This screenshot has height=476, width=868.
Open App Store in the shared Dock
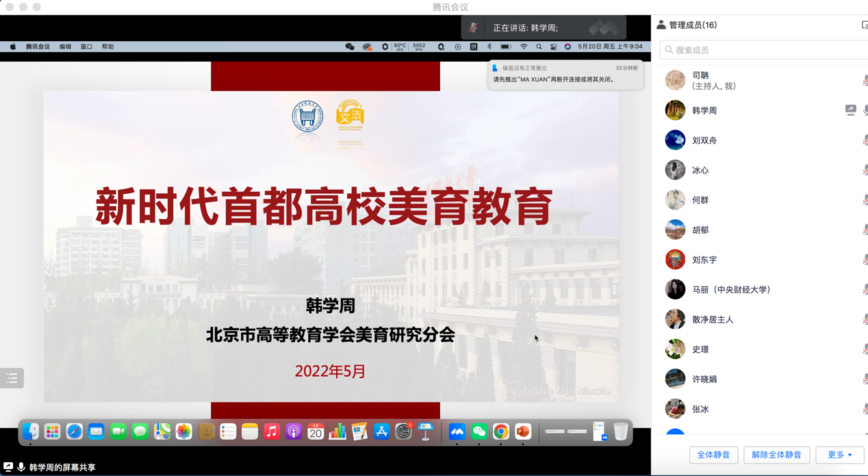381,431
